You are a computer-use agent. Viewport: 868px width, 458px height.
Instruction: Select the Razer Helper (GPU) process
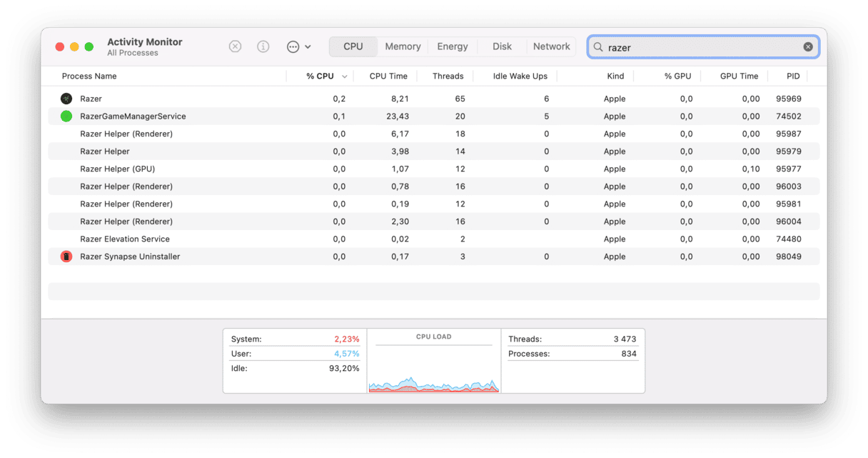[434, 169]
